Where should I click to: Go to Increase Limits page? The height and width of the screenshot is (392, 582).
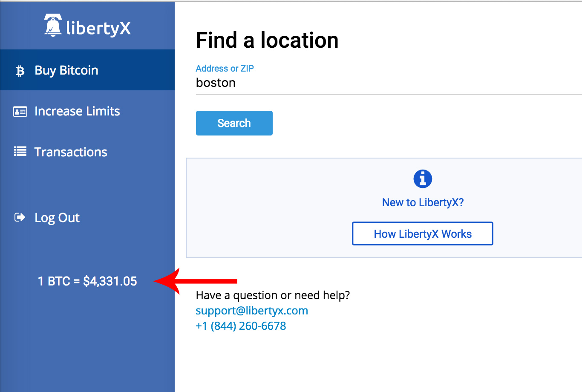(77, 111)
